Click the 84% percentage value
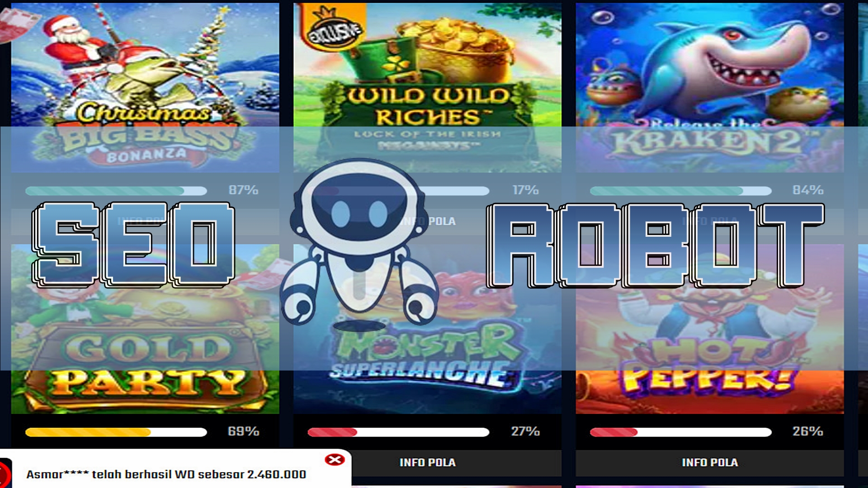 point(808,190)
